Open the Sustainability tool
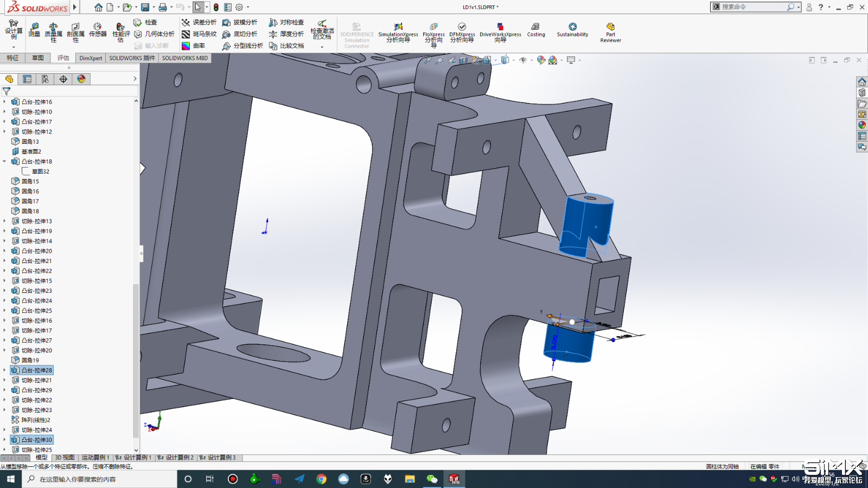The height and width of the screenshot is (488, 868). click(x=572, y=30)
